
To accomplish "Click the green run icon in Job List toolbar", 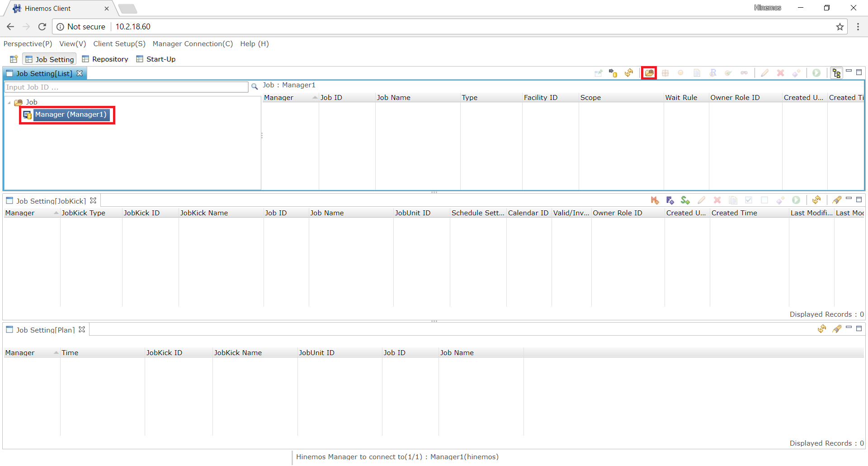I will pos(816,73).
